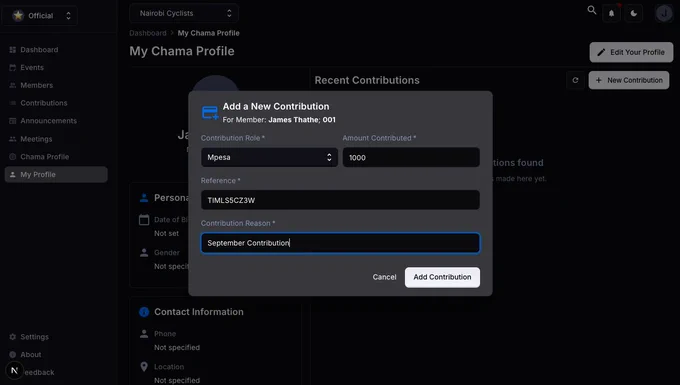Click the plus icon on New Contribution
Viewport: 680px width, 385px height.
pyautogui.click(x=598, y=80)
